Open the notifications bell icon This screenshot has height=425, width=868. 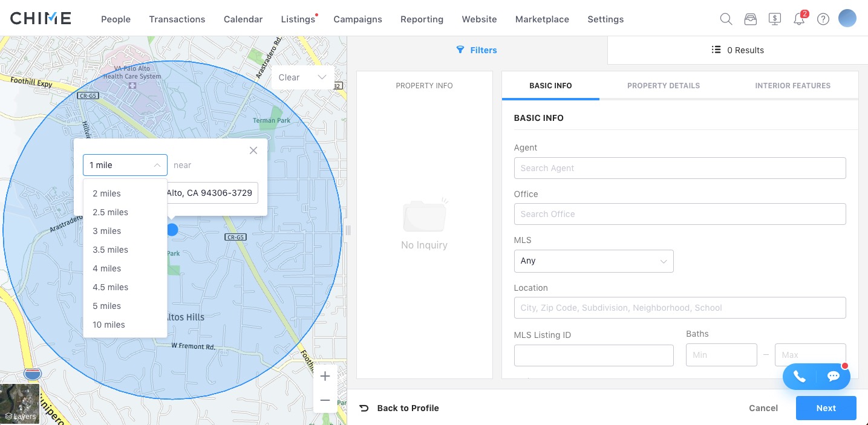click(799, 19)
